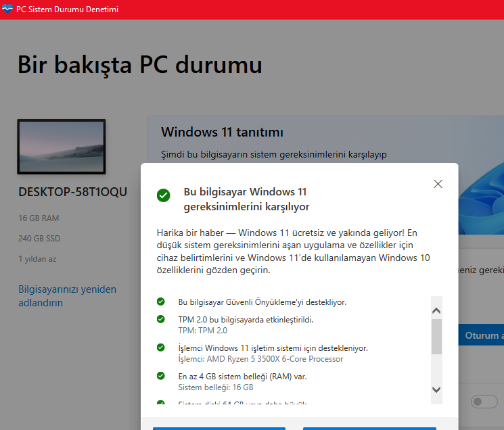Click 'TPM 2.0 bu bilgisayarda etkinleştirildi' line
The image size is (504, 430).
coord(246,320)
